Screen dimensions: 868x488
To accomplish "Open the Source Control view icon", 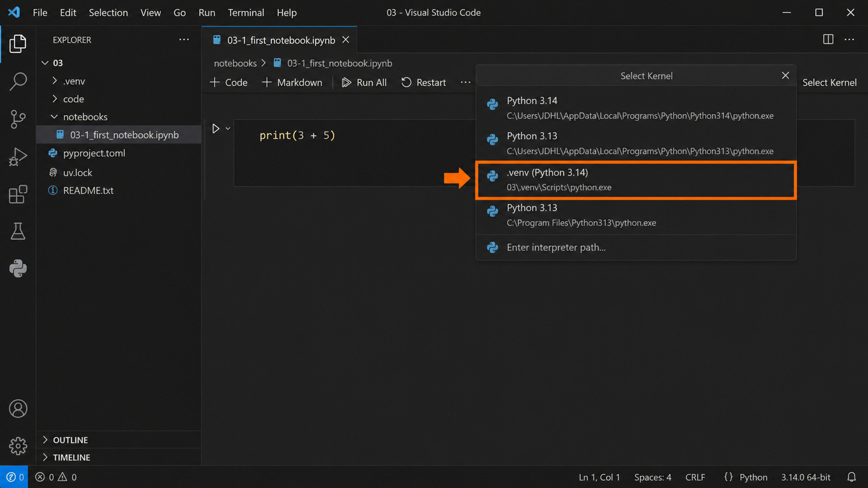I will 18,119.
